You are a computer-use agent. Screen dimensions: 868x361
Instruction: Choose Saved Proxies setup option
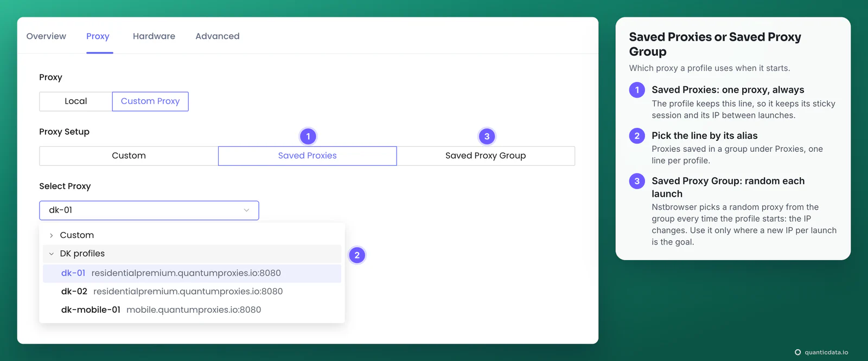pyautogui.click(x=307, y=156)
